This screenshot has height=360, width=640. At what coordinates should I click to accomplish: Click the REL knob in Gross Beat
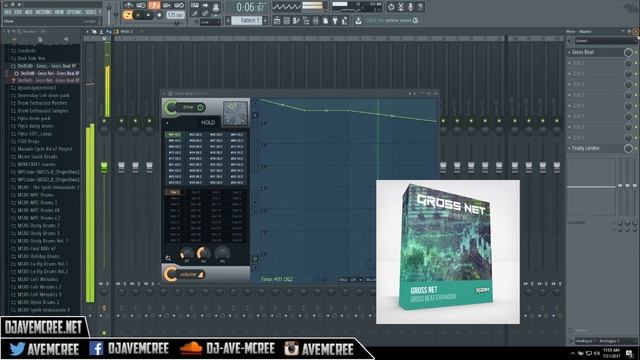coord(203,254)
